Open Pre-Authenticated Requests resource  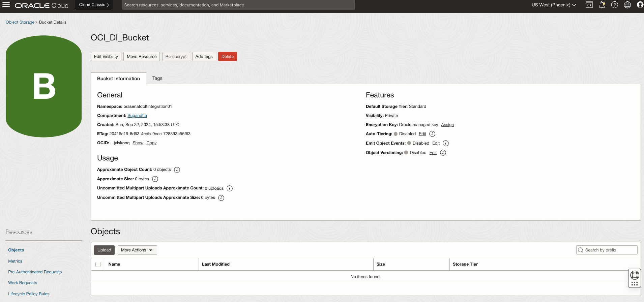point(35,272)
